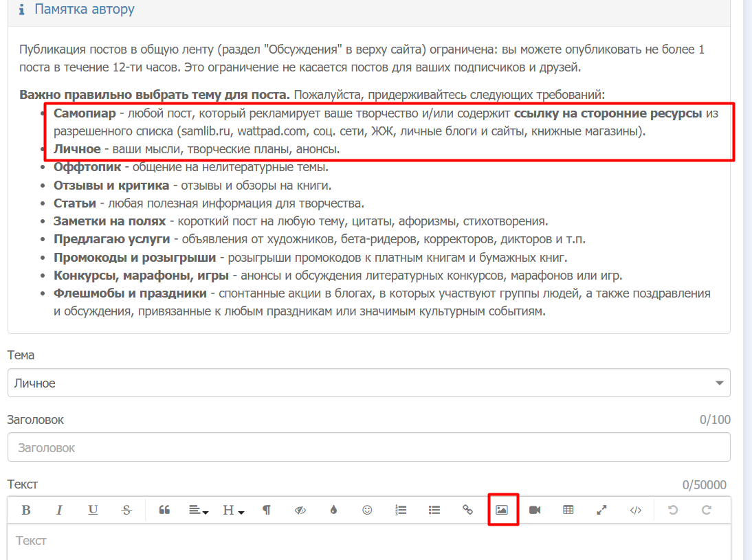Insert a table into the post
Viewport: 752px width, 560px height.
coord(568,510)
